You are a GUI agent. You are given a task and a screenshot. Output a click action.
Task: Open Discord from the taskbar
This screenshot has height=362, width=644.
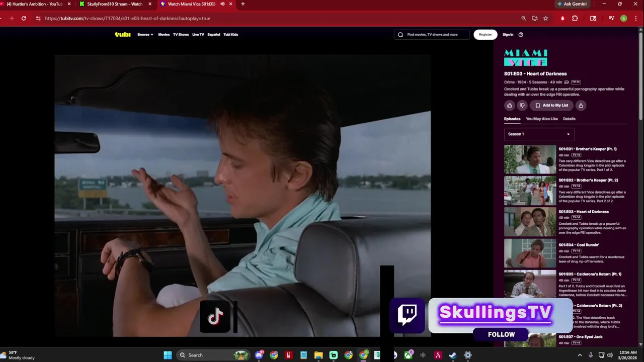tap(259, 355)
